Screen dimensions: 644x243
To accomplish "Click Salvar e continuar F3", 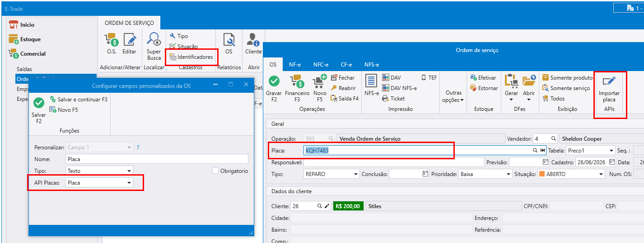I will coord(79,99).
